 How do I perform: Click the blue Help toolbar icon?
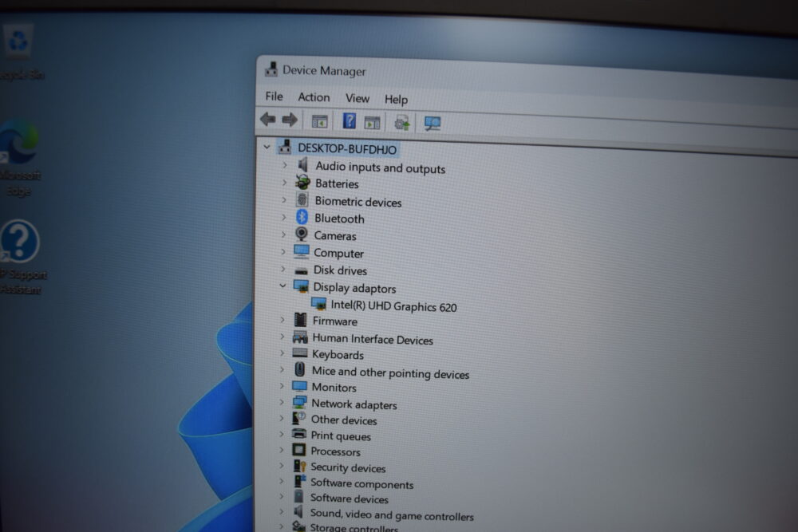coord(350,121)
